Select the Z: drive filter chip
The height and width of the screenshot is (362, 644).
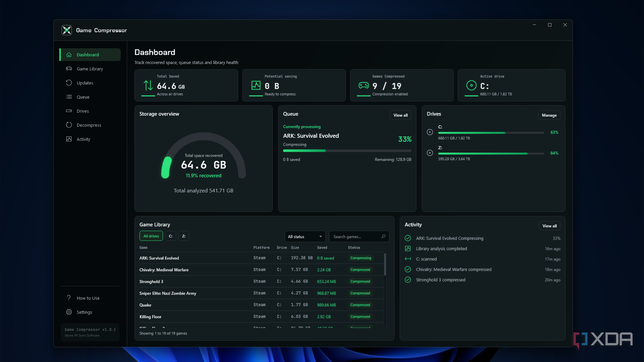coord(183,236)
